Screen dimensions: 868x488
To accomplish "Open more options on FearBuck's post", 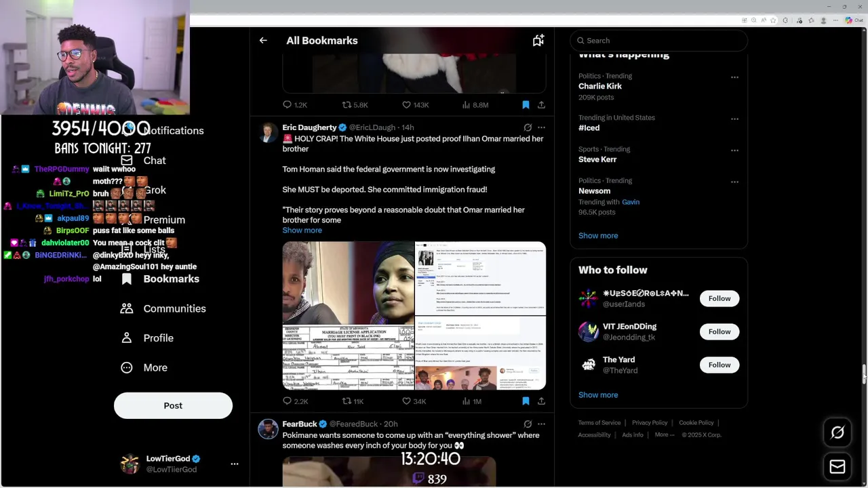I will pyautogui.click(x=541, y=424).
